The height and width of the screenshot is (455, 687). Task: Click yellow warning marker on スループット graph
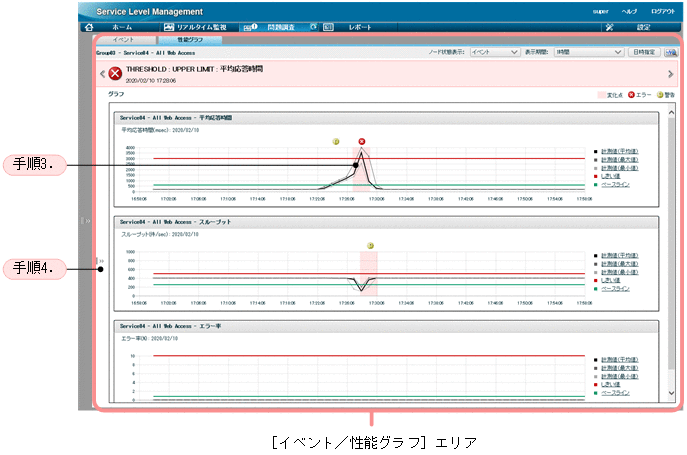(x=370, y=245)
